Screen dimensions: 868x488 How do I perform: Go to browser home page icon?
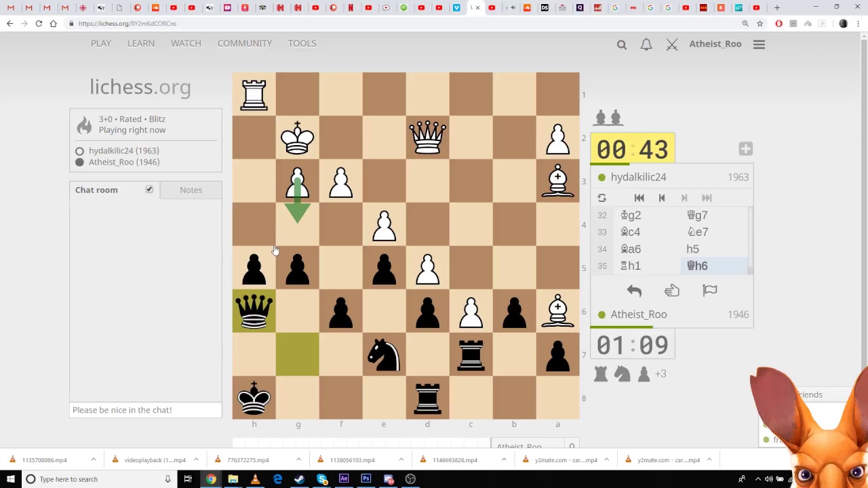[x=53, y=24]
